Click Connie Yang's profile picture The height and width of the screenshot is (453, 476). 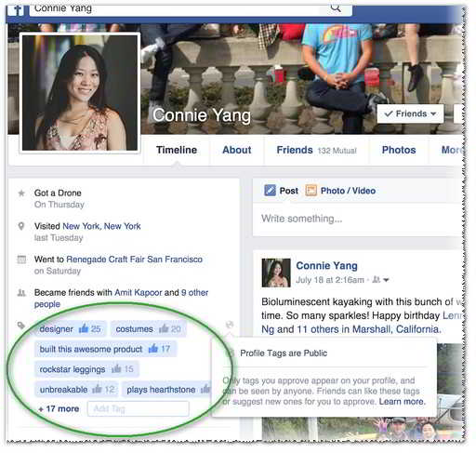(80, 93)
